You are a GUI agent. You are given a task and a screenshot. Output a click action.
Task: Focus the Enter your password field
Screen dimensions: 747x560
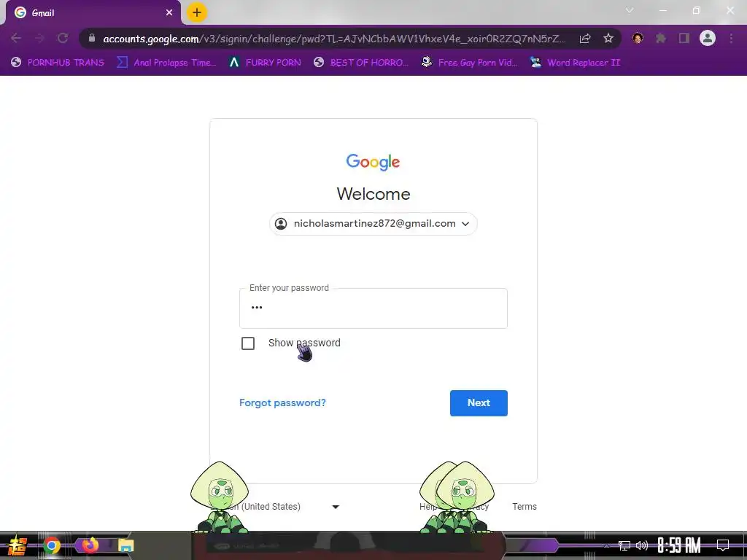(373, 308)
